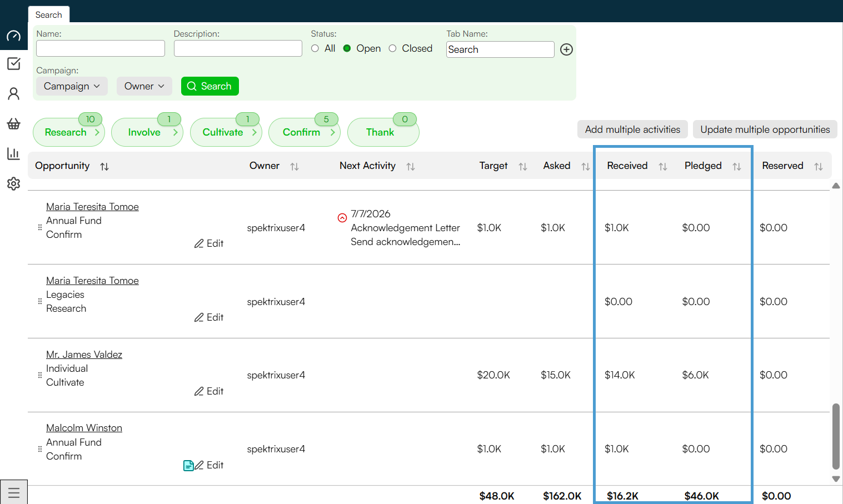Click the $162.0K asked total

click(562, 496)
